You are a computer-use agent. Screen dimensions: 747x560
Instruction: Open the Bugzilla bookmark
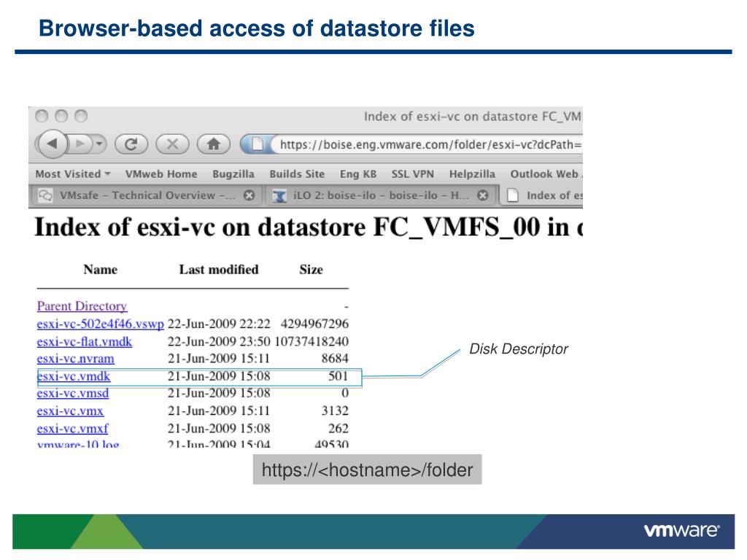pyautogui.click(x=233, y=174)
